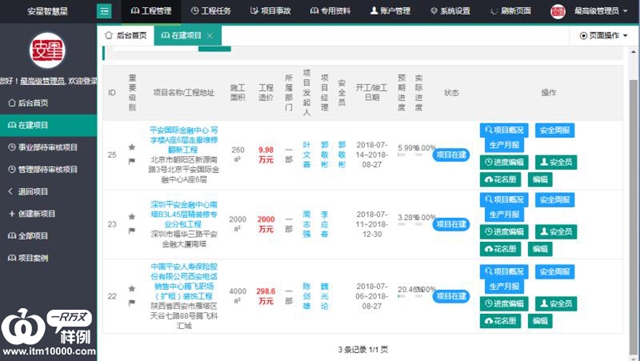
Task: Open the 工程任务 top menu
Action: pyautogui.click(x=211, y=11)
